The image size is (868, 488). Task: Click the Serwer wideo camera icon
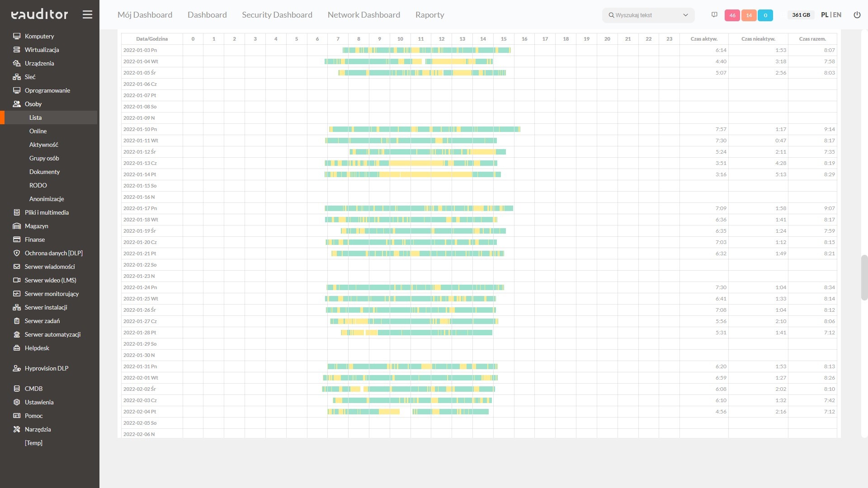coord(17,280)
